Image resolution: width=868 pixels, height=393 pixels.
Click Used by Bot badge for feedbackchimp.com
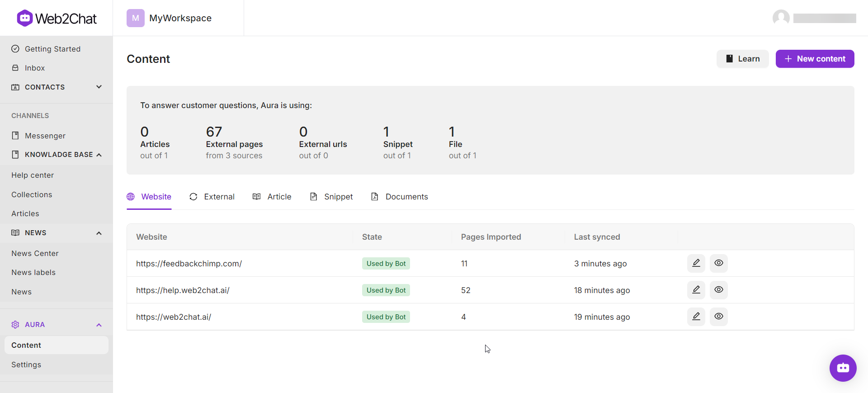click(386, 264)
